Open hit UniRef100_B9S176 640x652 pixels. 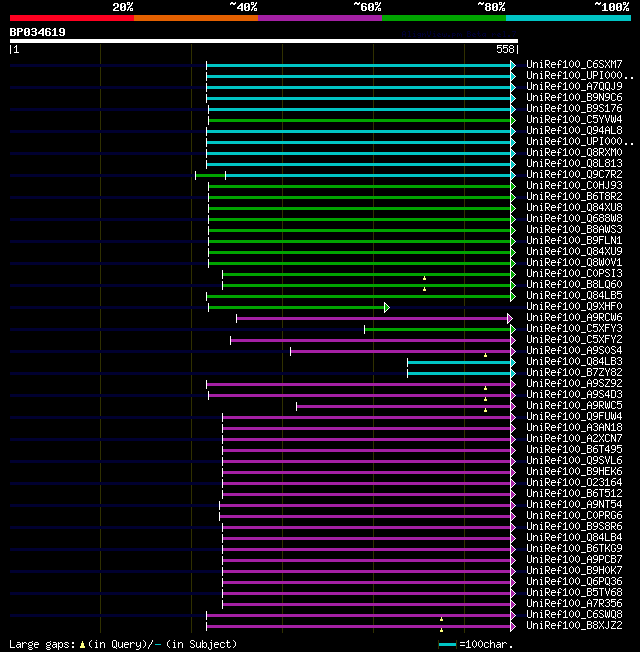pyautogui.click(x=574, y=109)
